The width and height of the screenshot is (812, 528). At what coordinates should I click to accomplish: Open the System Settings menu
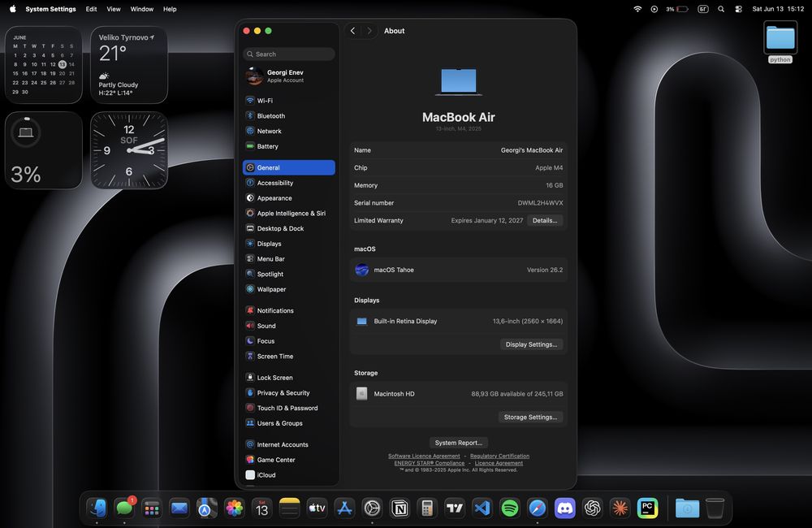(50, 9)
